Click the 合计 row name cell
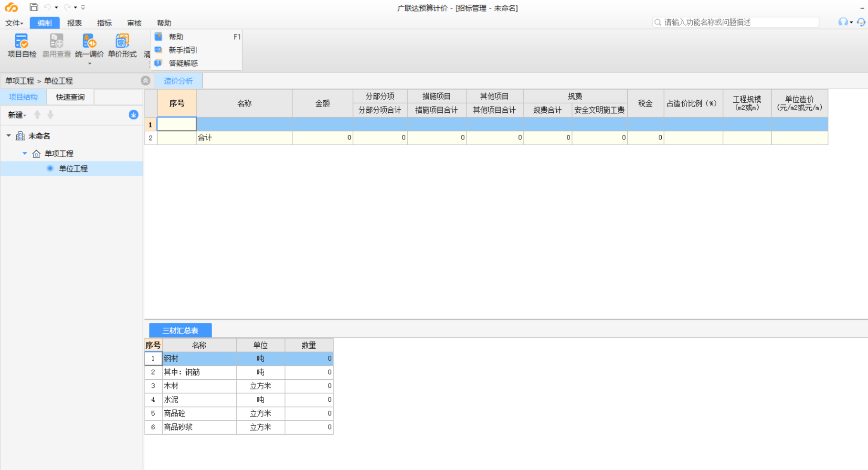Image resolution: width=868 pixels, height=470 pixels. pos(244,138)
